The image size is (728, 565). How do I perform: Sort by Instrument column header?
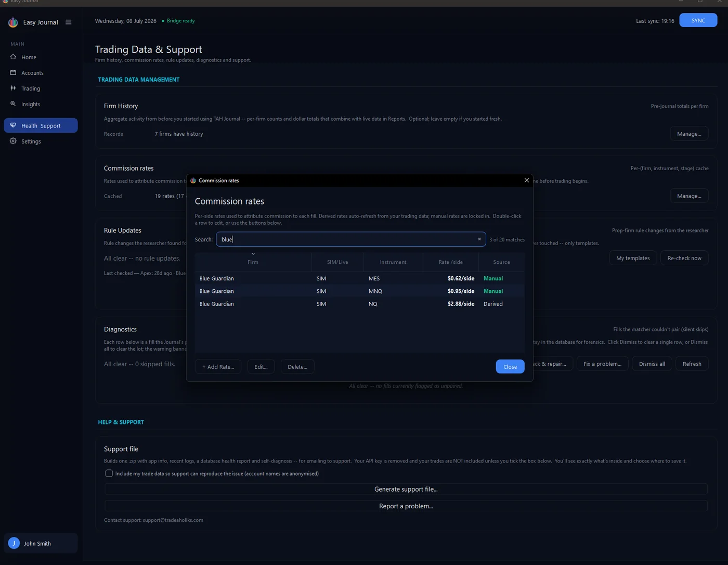coord(393,262)
